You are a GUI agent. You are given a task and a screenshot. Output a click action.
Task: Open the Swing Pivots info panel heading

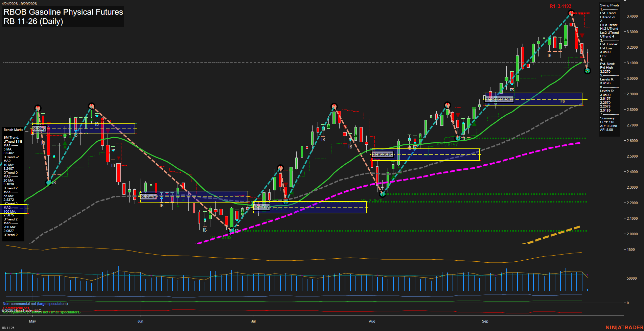click(609, 5)
